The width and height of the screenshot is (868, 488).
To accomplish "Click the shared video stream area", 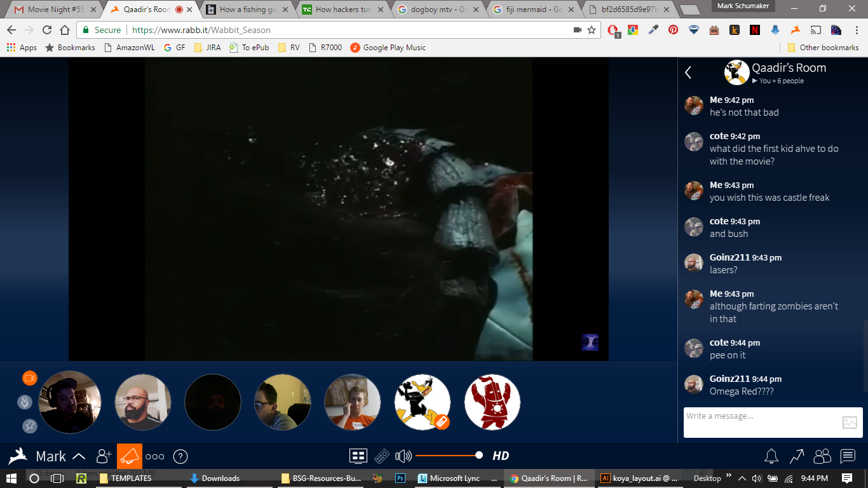I will [x=339, y=209].
